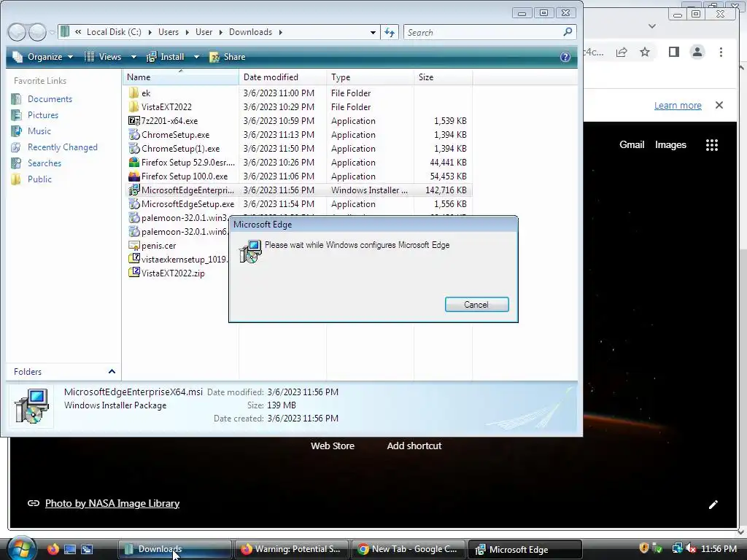Select the MicrosoftEdgeSetup.exe icon
747x560 pixels.
tap(134, 204)
